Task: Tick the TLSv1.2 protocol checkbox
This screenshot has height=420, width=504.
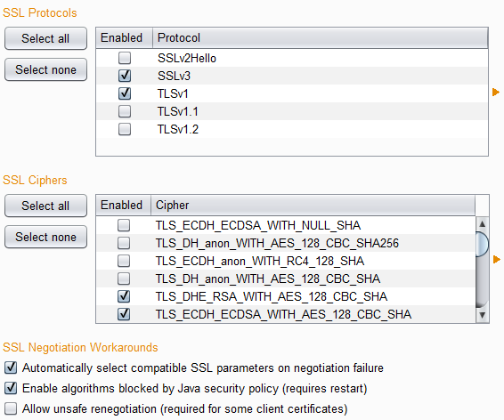Action: 125,129
